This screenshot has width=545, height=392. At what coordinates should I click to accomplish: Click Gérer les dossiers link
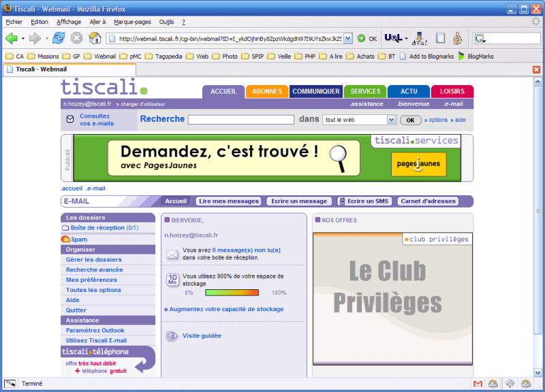click(x=94, y=260)
